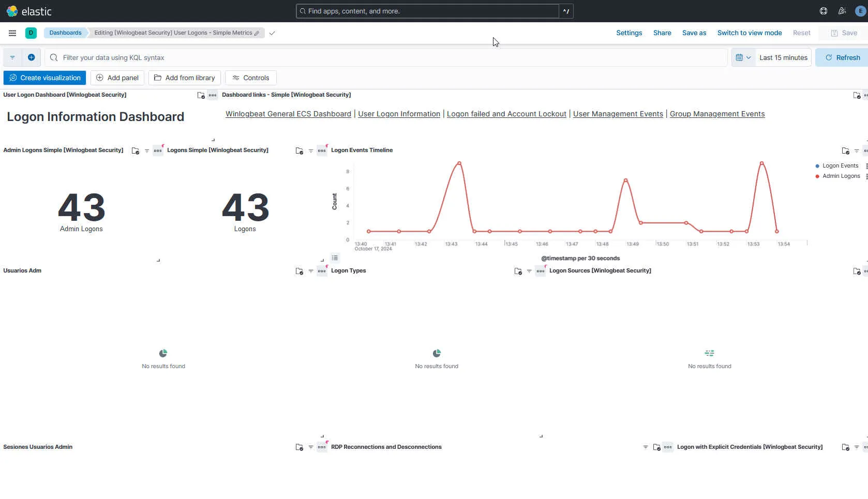868x499 pixels.
Task: Open the newsfeed icon in top bar
Action: [x=842, y=11]
